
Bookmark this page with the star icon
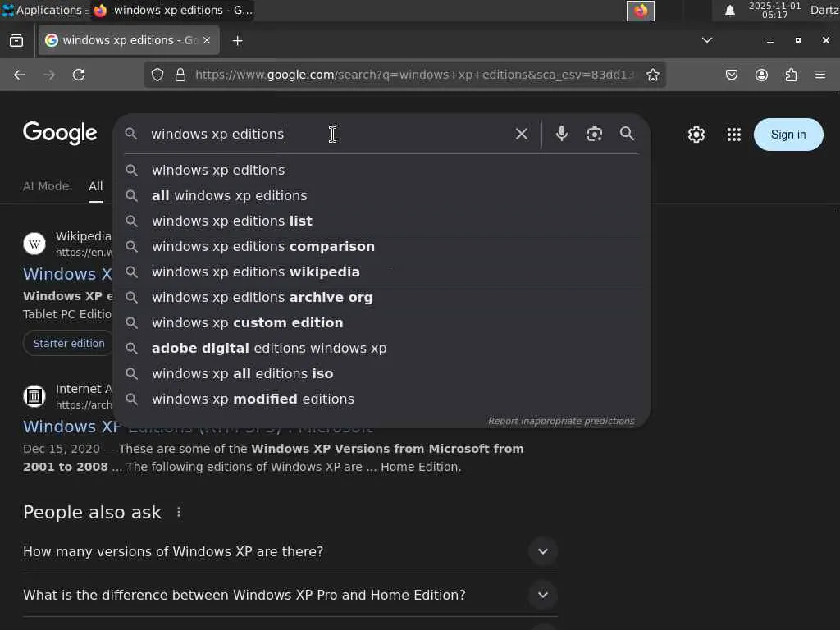point(652,75)
